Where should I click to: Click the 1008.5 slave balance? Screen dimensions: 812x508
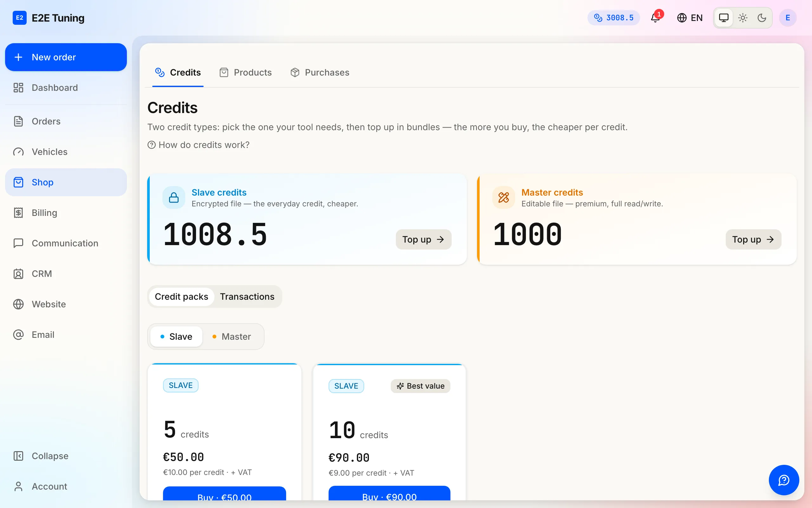coord(215,235)
